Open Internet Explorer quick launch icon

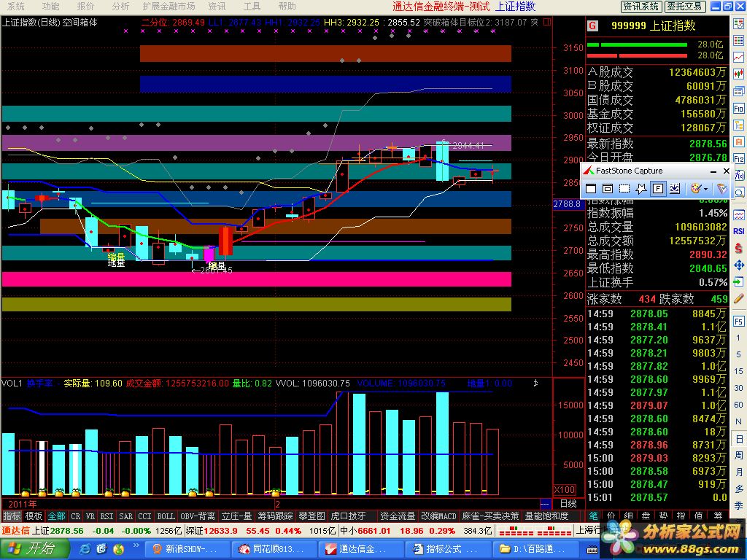pyautogui.click(x=85, y=550)
